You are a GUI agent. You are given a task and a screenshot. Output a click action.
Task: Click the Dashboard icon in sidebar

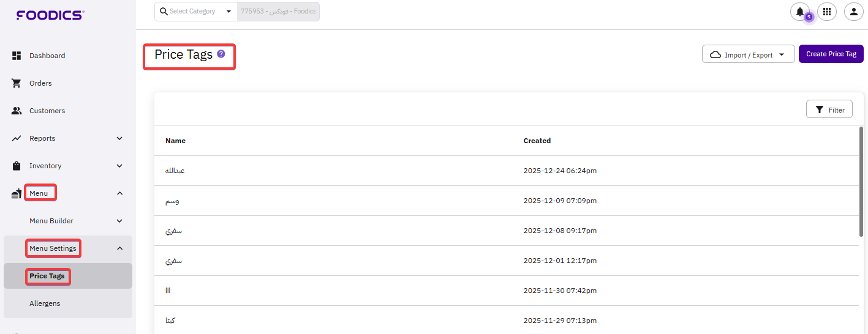[17, 56]
